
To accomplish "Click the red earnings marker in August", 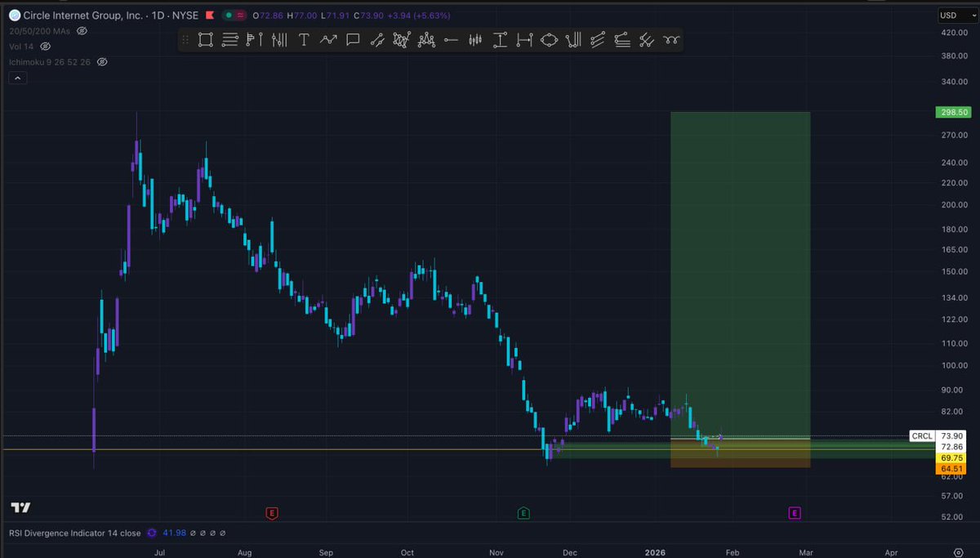I will 273,513.
